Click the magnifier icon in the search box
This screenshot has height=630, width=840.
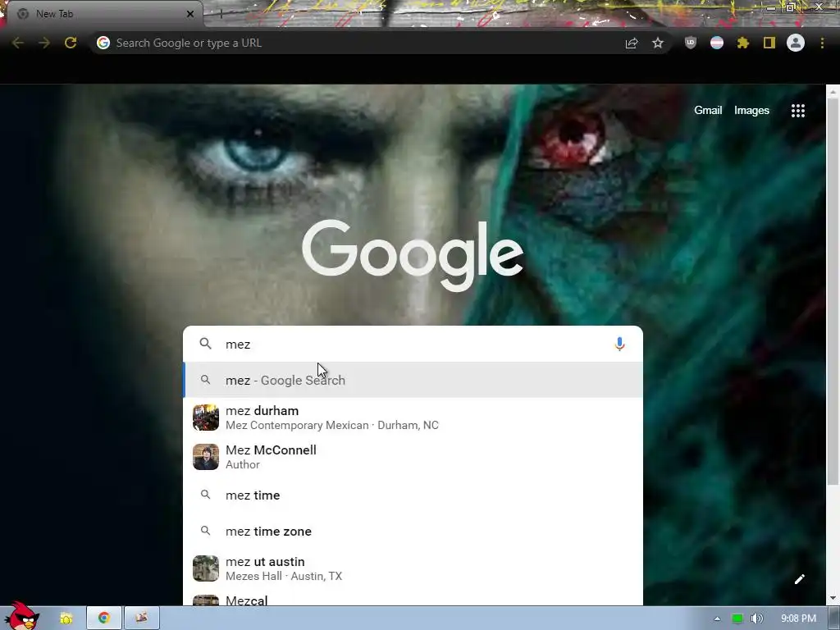[206, 344]
